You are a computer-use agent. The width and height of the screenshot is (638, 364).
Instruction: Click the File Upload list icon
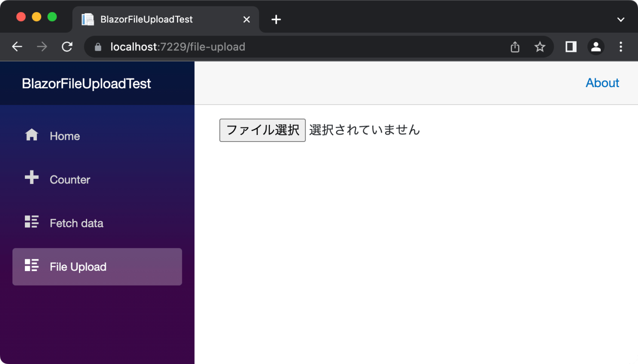[31, 265]
